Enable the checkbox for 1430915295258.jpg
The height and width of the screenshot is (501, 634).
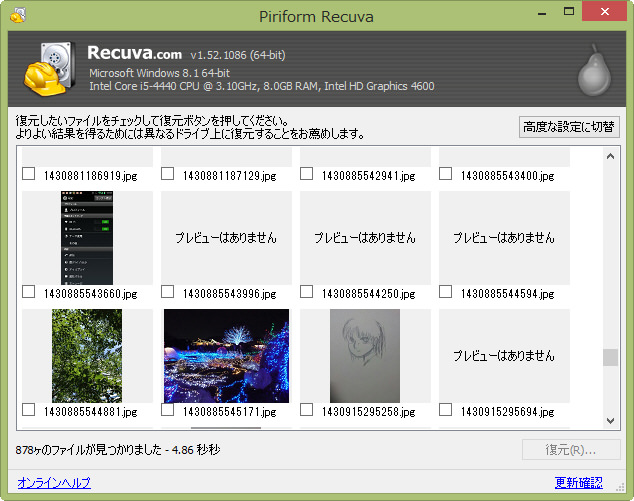306,410
